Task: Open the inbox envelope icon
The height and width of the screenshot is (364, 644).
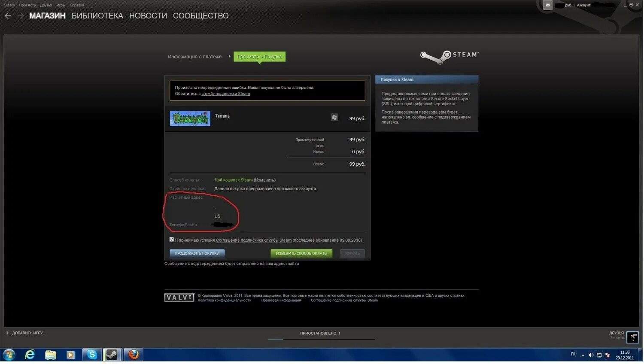Action: tap(547, 5)
